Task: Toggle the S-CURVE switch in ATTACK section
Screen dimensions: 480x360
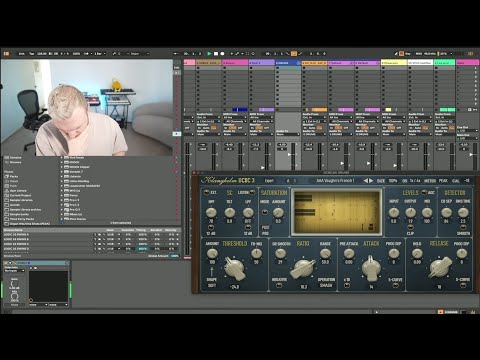Action: [x=396, y=286]
